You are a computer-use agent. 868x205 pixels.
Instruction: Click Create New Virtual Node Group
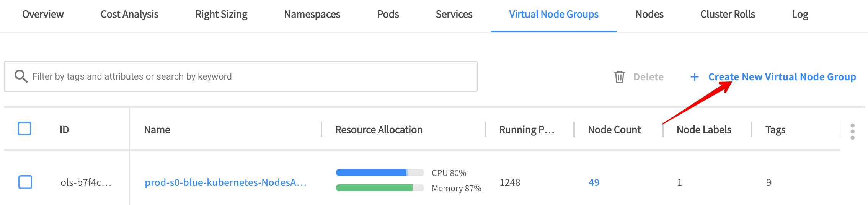tap(782, 77)
